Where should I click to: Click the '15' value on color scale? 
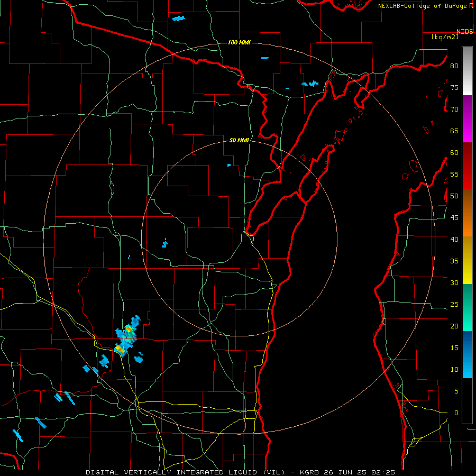click(x=454, y=348)
